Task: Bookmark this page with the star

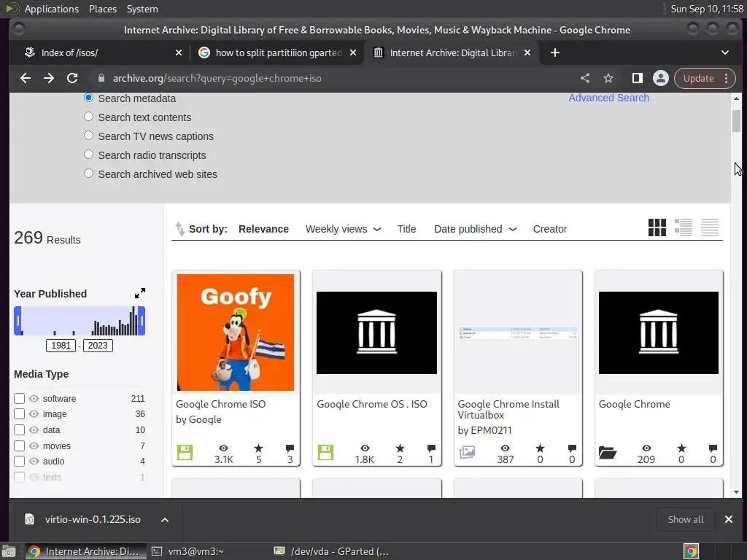Action: click(608, 78)
